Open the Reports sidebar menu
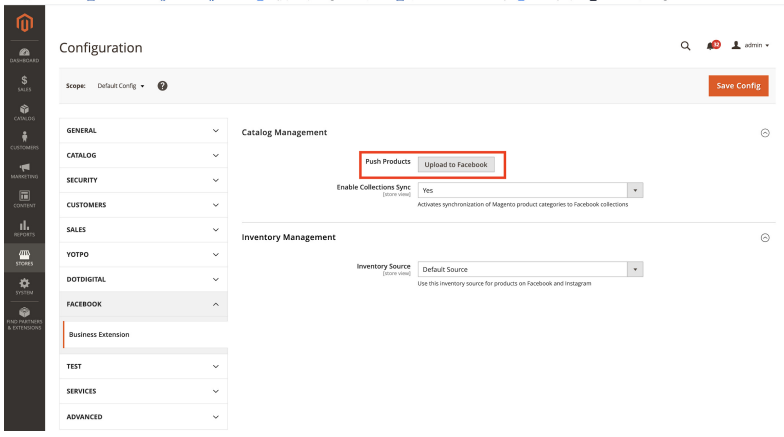The width and height of the screenshot is (784, 437). pyautogui.click(x=24, y=228)
